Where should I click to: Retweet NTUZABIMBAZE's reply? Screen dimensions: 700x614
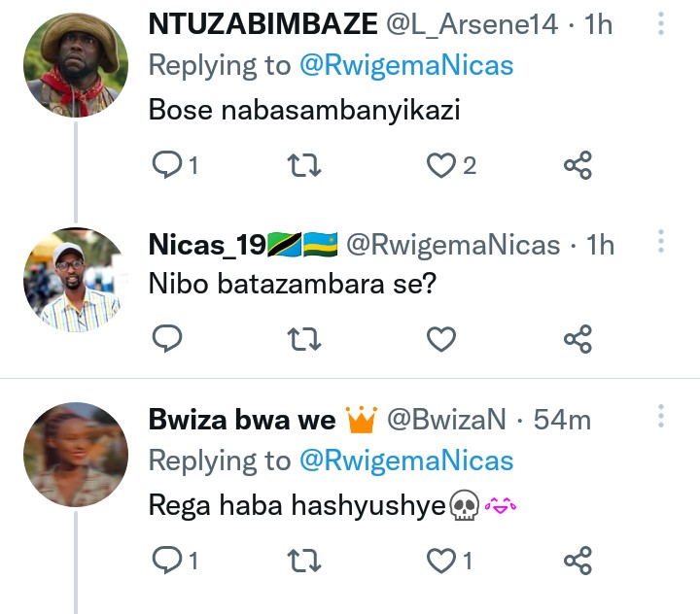click(305, 166)
